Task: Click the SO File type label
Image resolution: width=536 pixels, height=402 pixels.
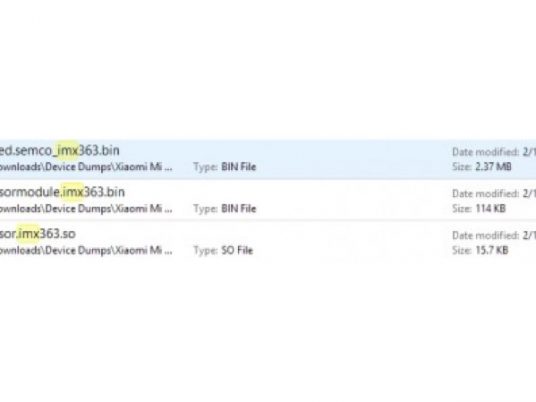Action: tap(237, 250)
